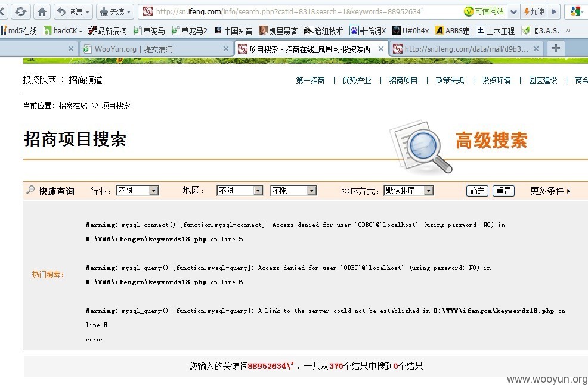The width and height of the screenshot is (588, 385).
Task: Open the second 地区 sub-region dropdown
Action: pos(293,191)
